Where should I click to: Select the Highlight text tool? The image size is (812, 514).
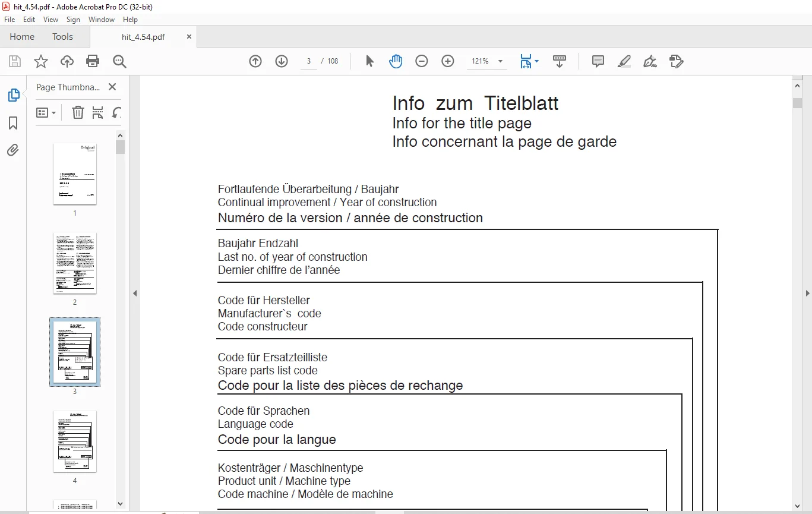[x=624, y=61]
